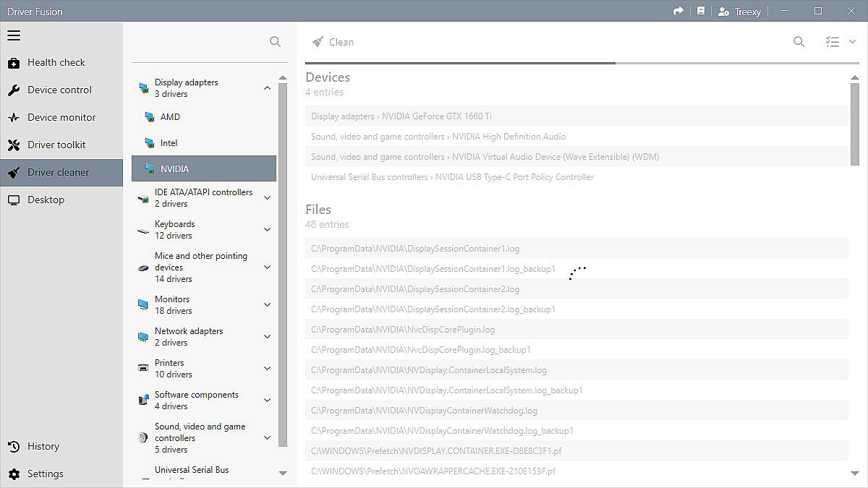Click the search icon above driver list
868x488 pixels.
tap(275, 42)
